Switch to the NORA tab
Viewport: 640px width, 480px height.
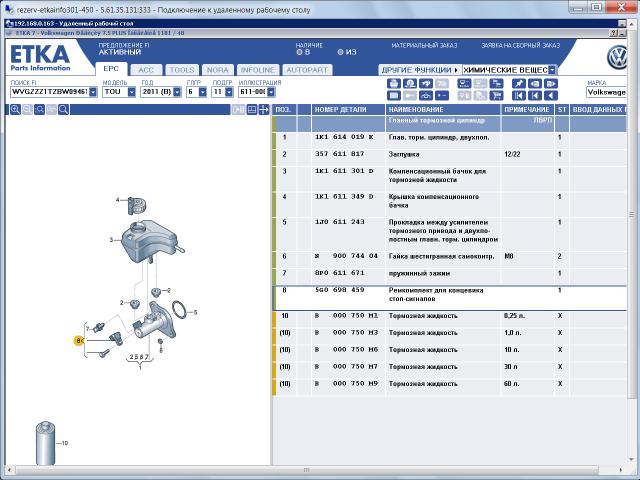pyautogui.click(x=218, y=70)
